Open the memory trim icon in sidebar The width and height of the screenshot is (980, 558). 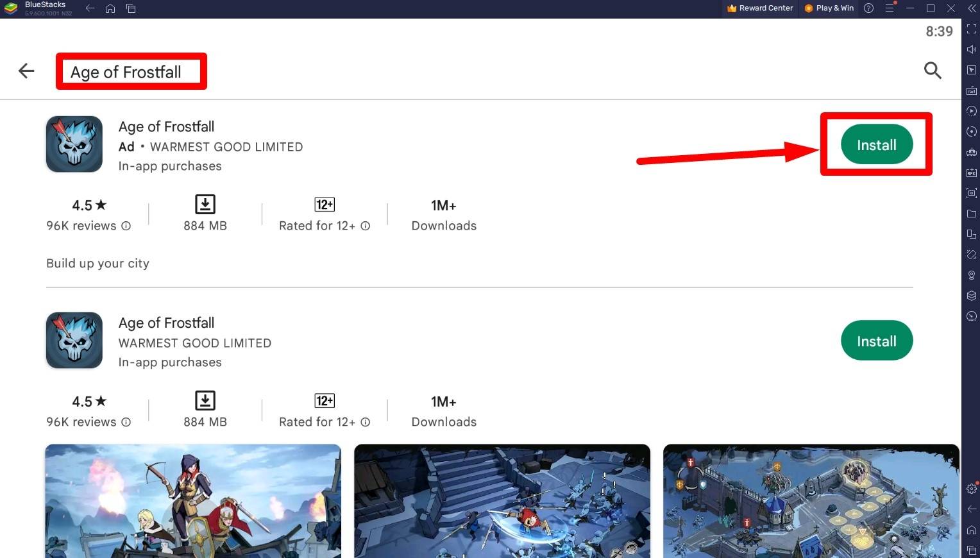coord(972,152)
